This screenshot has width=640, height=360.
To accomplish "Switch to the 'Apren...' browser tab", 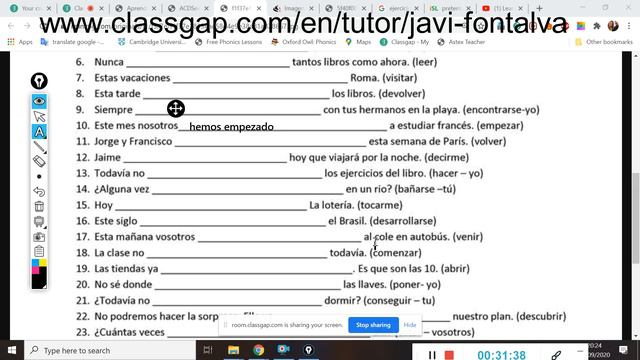I will [x=137, y=8].
